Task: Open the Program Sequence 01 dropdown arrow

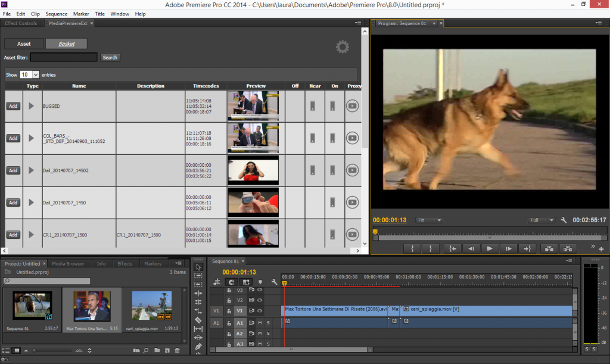Action: coord(434,23)
